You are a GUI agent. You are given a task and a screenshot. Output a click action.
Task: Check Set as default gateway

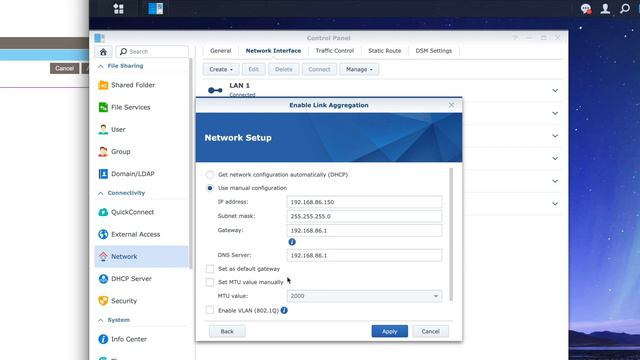pos(210,269)
